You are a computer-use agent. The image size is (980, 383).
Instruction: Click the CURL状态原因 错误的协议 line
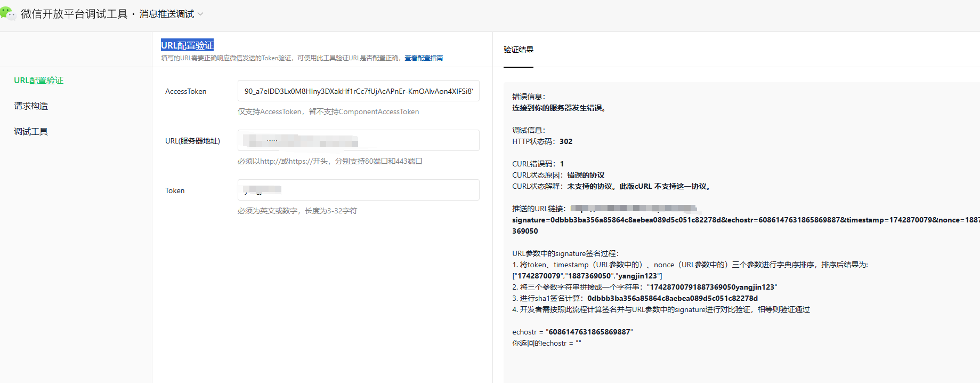[x=558, y=175]
